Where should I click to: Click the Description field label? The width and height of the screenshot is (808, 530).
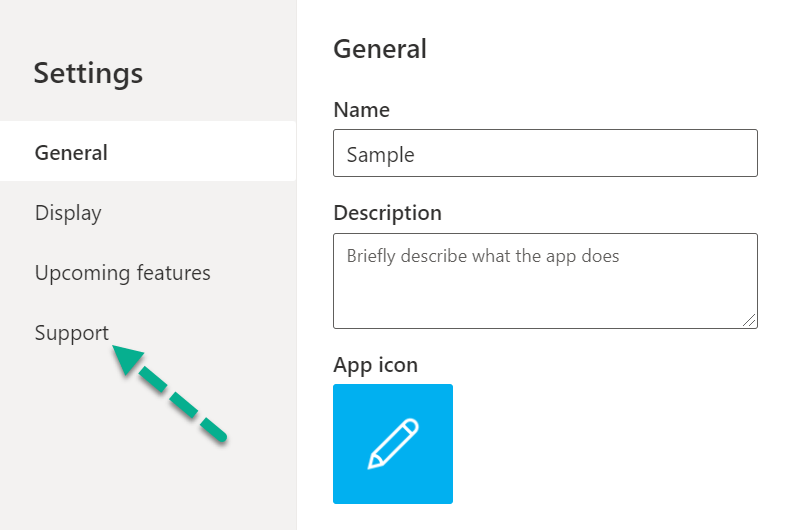(x=388, y=213)
